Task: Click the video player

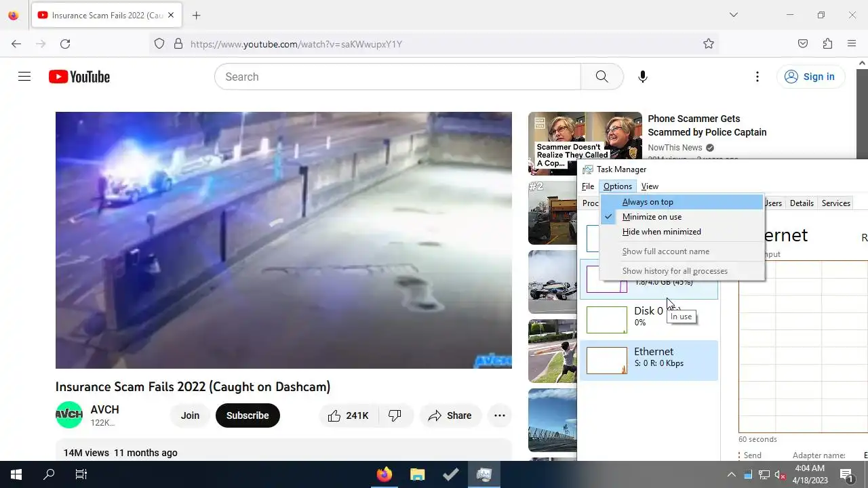Action: (x=283, y=240)
